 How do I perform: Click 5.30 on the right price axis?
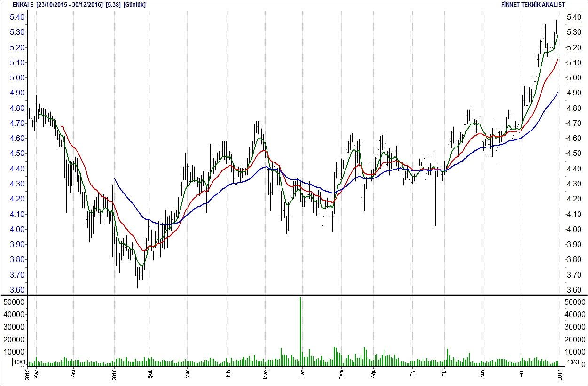573,32
